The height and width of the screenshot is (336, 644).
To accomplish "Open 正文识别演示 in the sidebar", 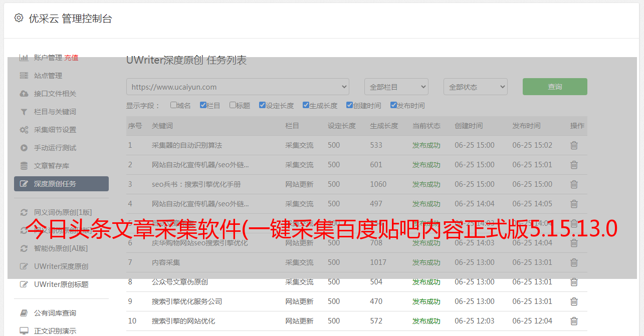I will point(55,331).
